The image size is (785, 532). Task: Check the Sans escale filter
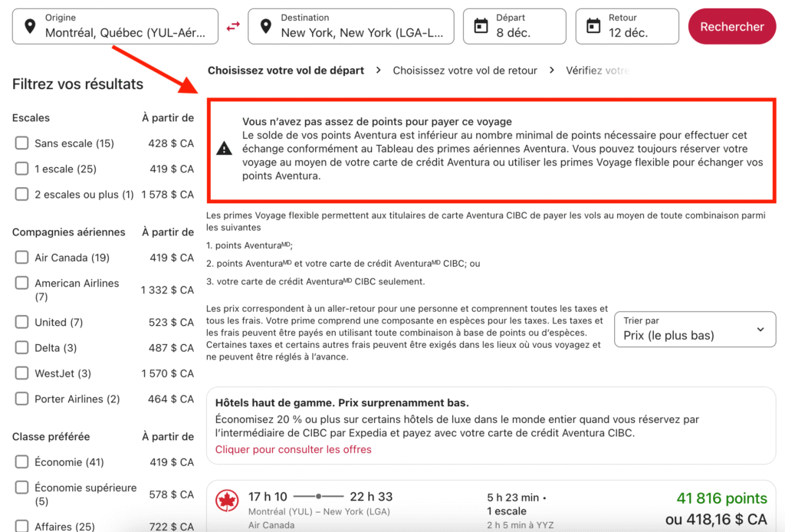click(x=21, y=143)
